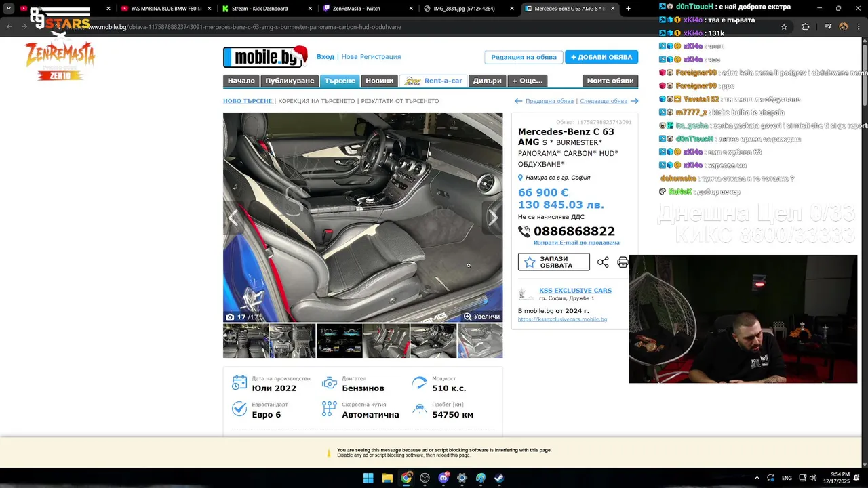Open the Windows Start menu

(x=368, y=478)
